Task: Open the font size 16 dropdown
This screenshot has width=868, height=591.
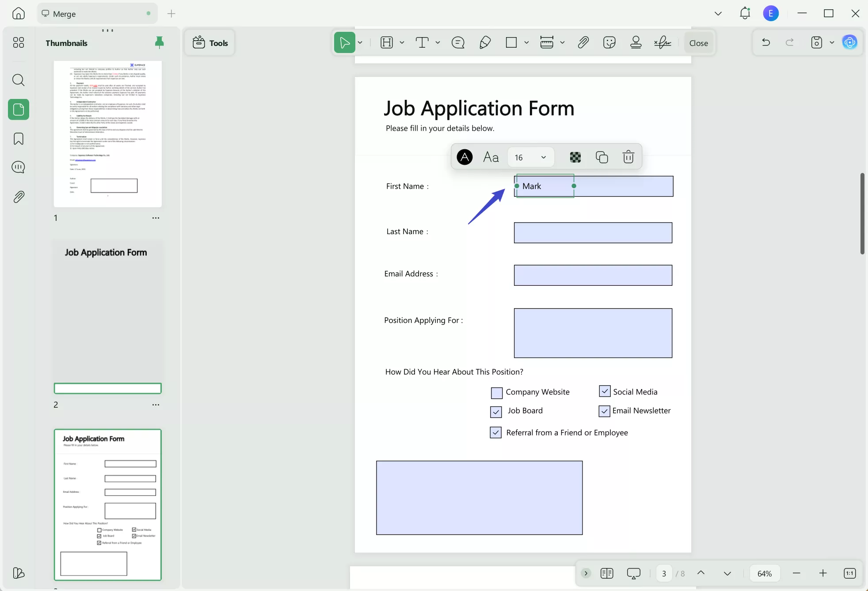Action: tap(530, 157)
